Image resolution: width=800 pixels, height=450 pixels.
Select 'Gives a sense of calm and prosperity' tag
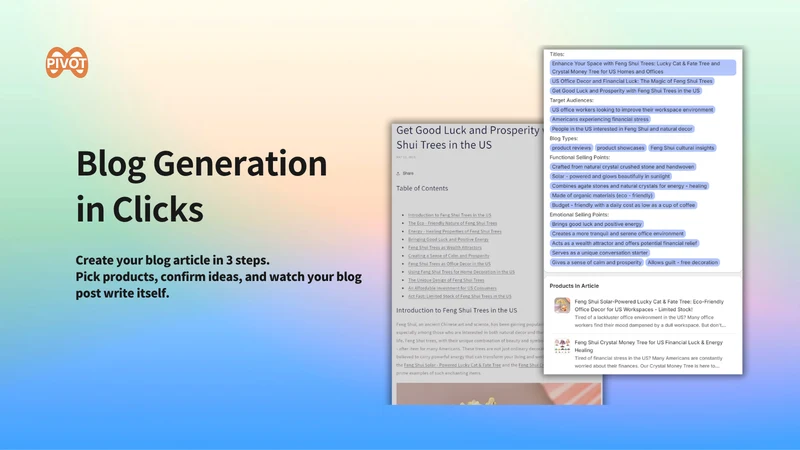596,263
